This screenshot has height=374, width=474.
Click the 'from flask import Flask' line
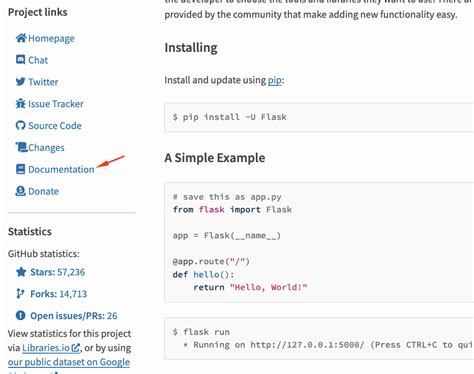(232, 210)
